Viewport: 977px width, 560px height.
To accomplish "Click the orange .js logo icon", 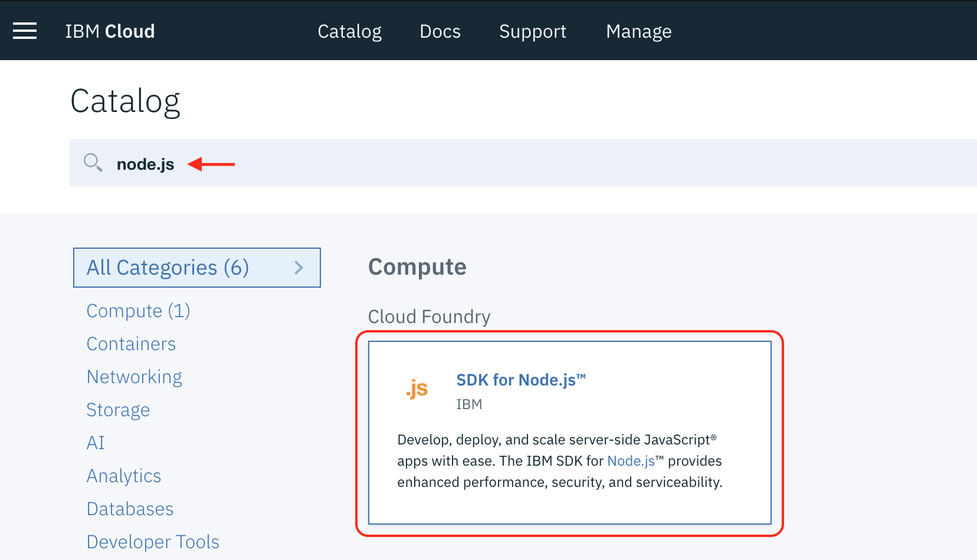I will pos(417,388).
